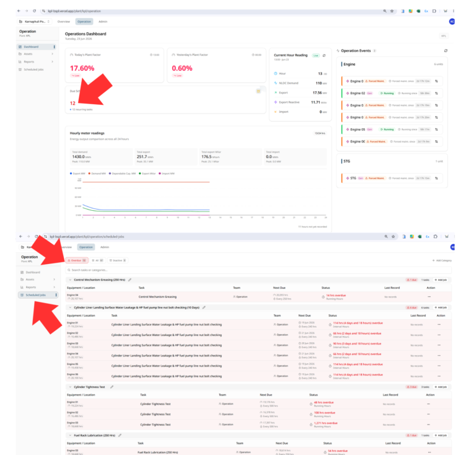Collapse the Cylinder Tightness Test category
Viewport: 476px width, 455px height.
click(70, 387)
